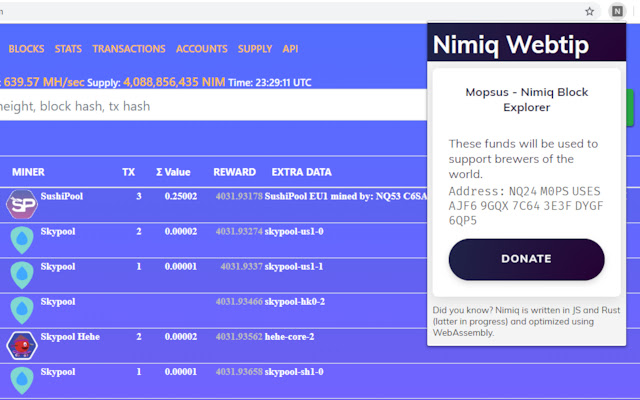Click Skypool icon in skypool-us1-1 row
This screenshot has width=640, height=400.
click(22, 275)
